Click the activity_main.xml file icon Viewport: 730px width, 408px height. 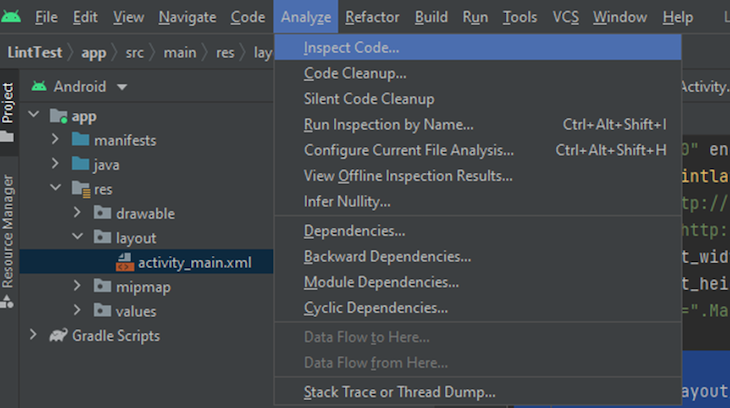point(125,262)
